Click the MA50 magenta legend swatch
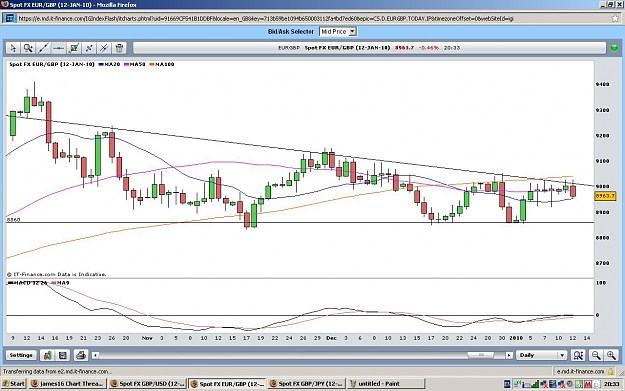The width and height of the screenshot is (625, 391). click(127, 64)
